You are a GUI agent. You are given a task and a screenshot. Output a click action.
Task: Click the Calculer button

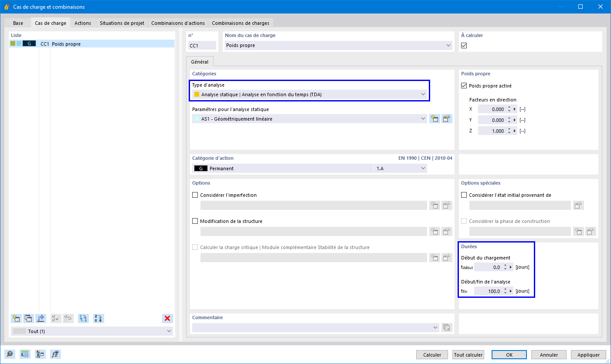coord(432,355)
